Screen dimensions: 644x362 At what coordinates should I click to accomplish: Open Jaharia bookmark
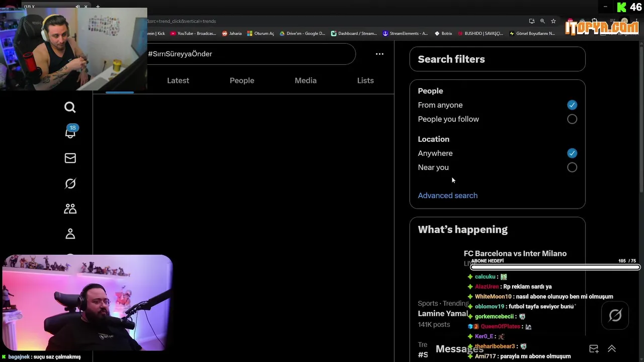coord(232,34)
